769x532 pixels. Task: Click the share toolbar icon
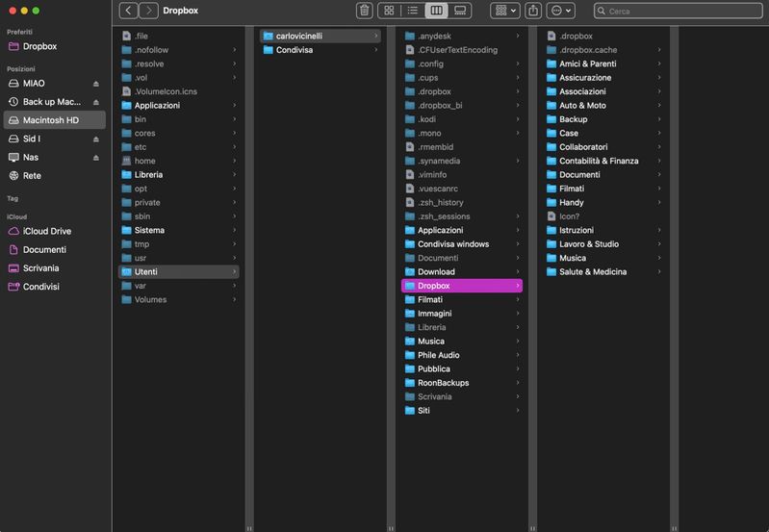click(x=533, y=11)
